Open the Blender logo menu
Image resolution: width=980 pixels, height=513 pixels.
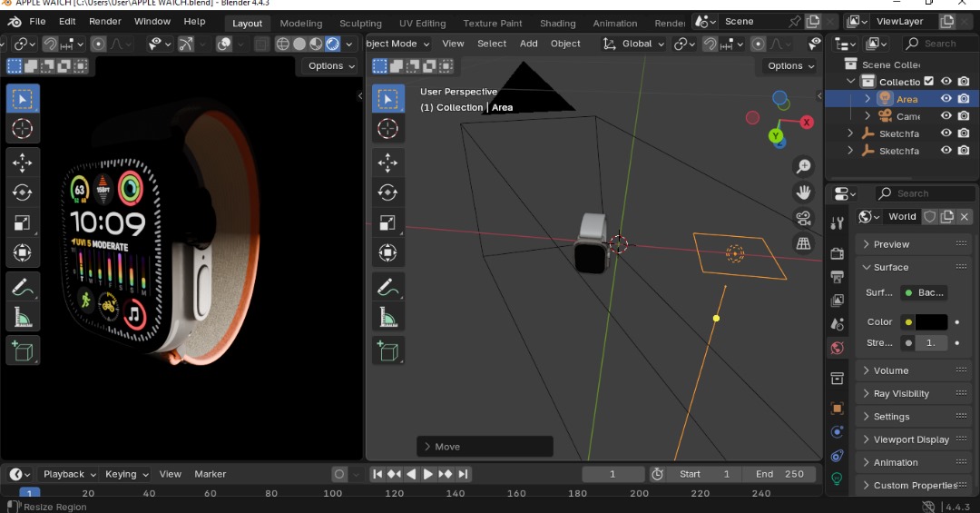point(14,21)
